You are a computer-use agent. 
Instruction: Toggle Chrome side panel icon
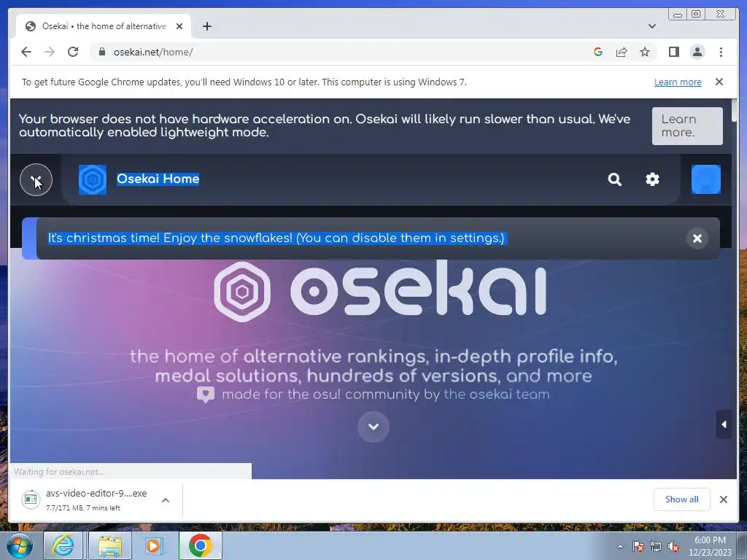[673, 52]
